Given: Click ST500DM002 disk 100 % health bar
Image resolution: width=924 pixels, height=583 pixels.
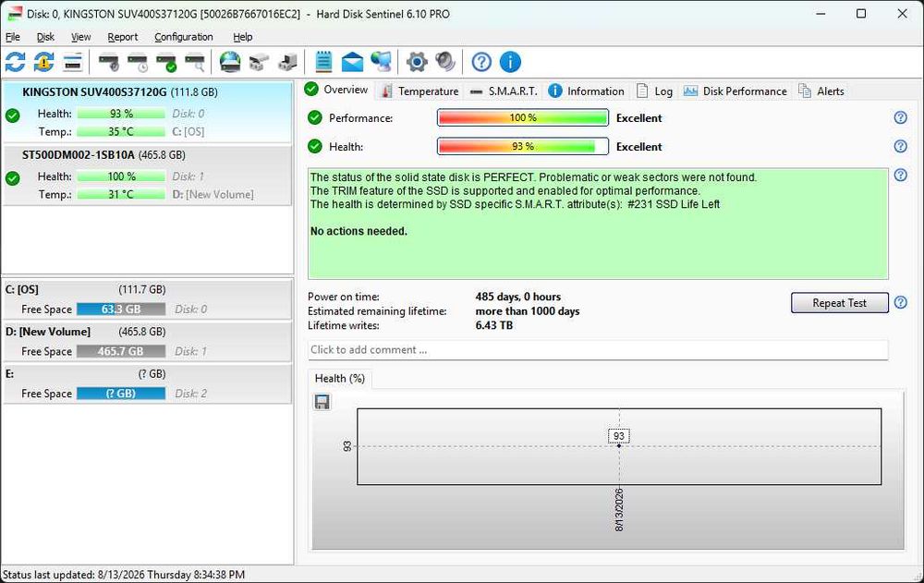Looking at the screenshot, I should pyautogui.click(x=121, y=176).
